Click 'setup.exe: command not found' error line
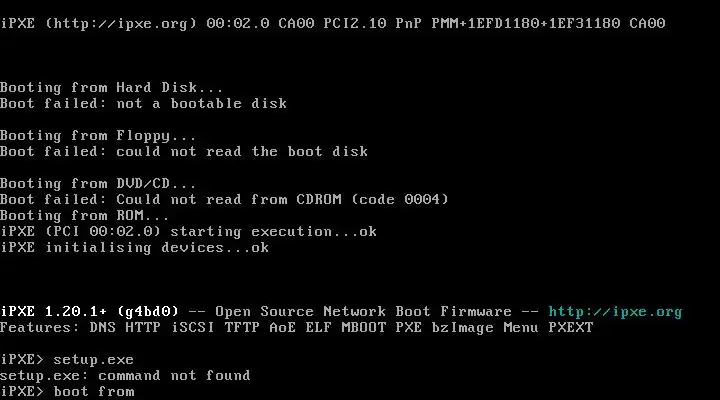The height and width of the screenshot is (400, 720). (x=125, y=376)
